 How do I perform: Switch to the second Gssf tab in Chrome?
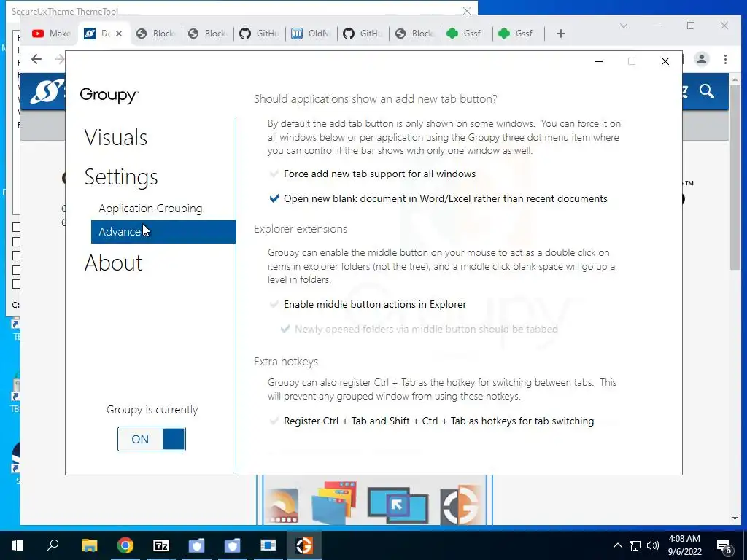[519, 34]
